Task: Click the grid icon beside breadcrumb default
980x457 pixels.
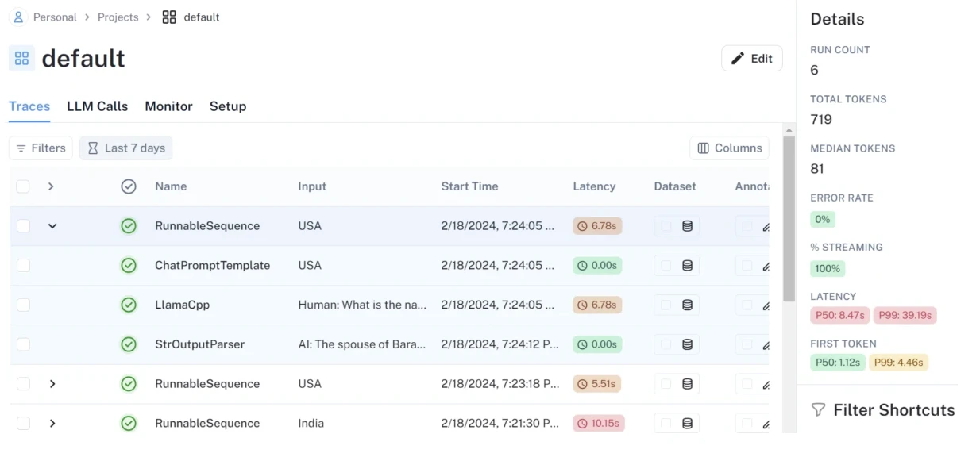Action: coord(169,17)
